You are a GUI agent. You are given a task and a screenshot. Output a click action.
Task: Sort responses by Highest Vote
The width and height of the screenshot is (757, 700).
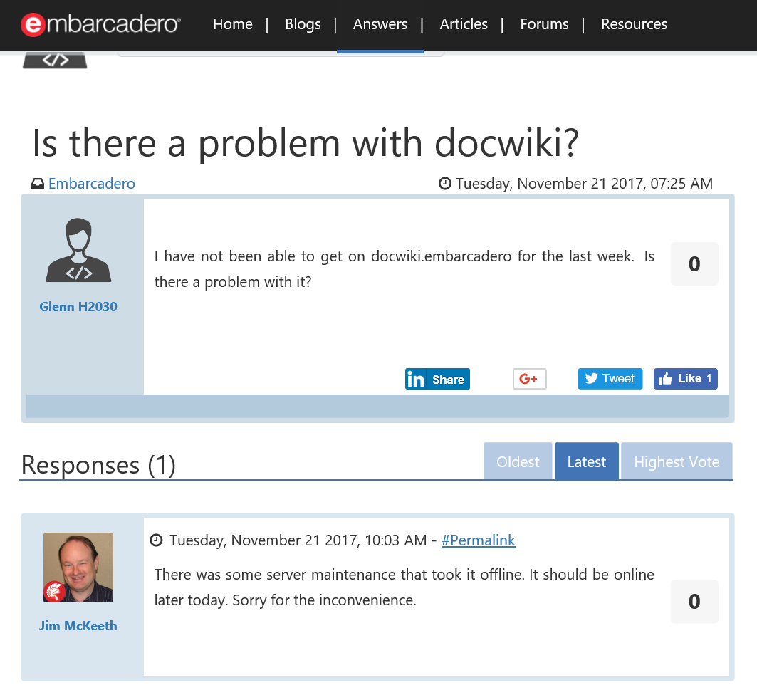tap(677, 461)
